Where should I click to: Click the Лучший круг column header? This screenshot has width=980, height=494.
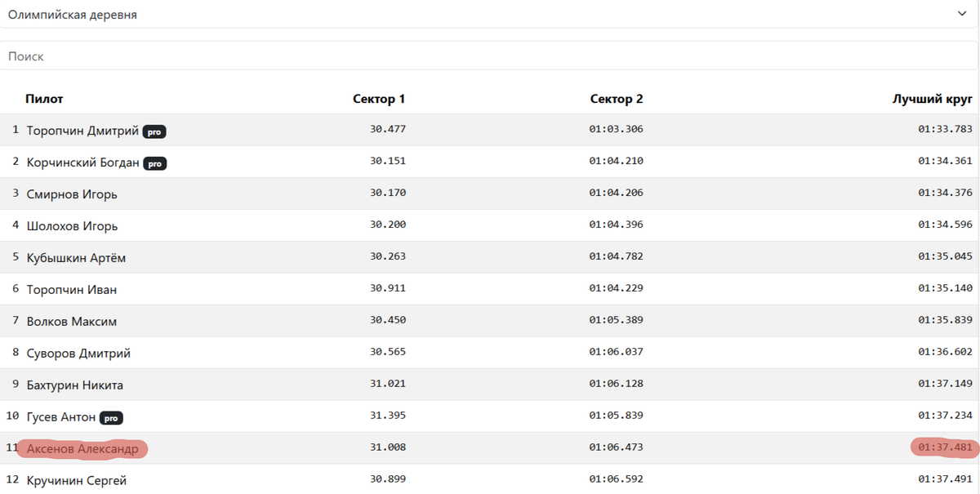coord(932,99)
